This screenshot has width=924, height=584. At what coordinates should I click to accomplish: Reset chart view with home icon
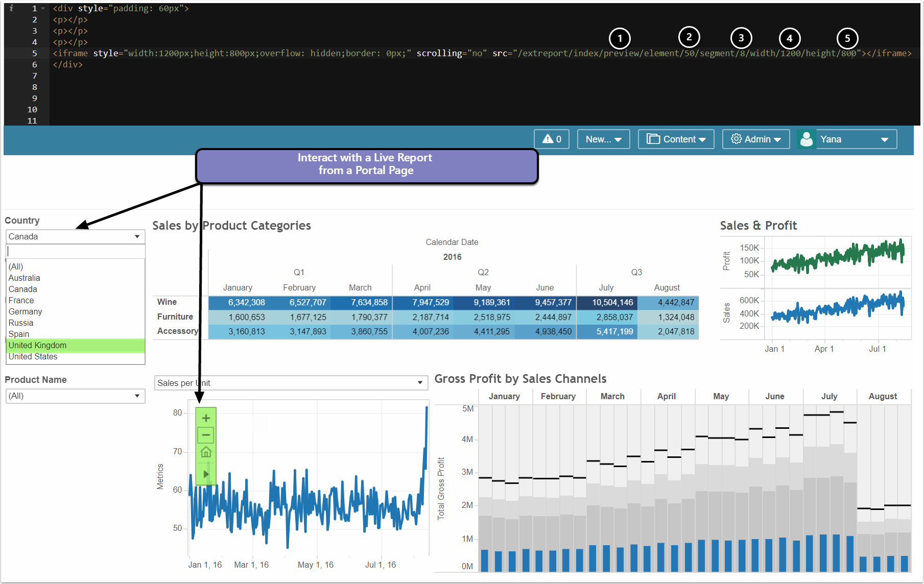[x=206, y=452]
